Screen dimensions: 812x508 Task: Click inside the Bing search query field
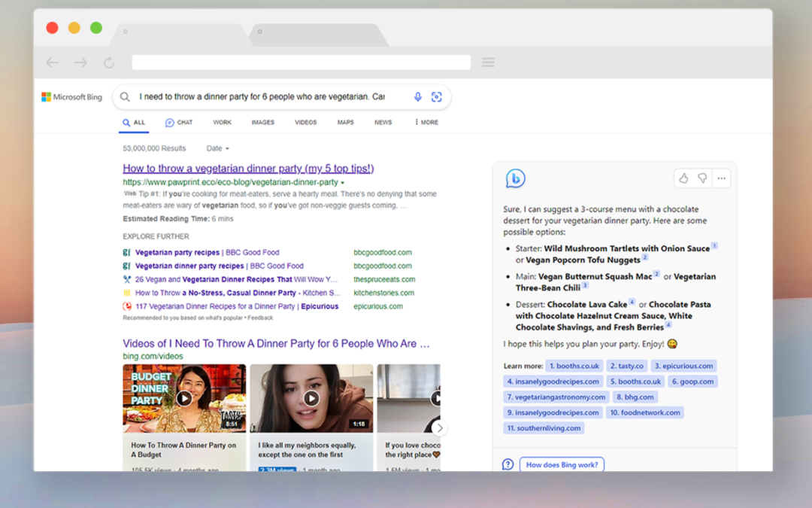[262, 97]
